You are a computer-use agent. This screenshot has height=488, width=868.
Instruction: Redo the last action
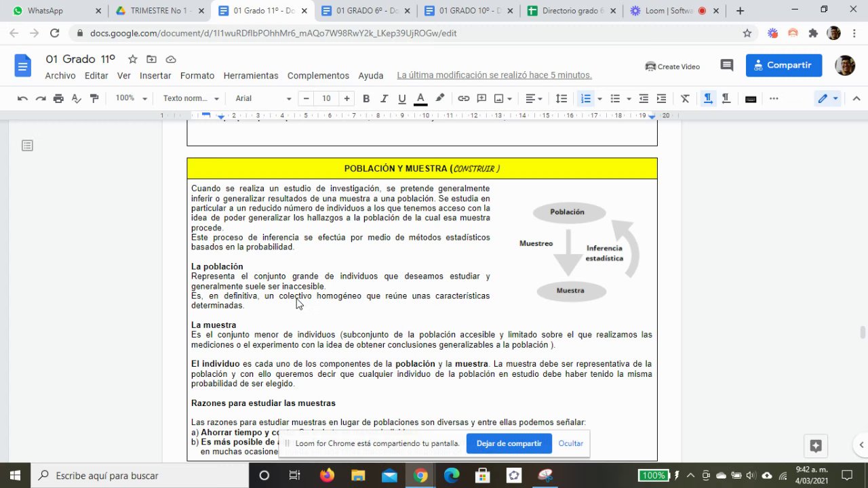coord(41,98)
